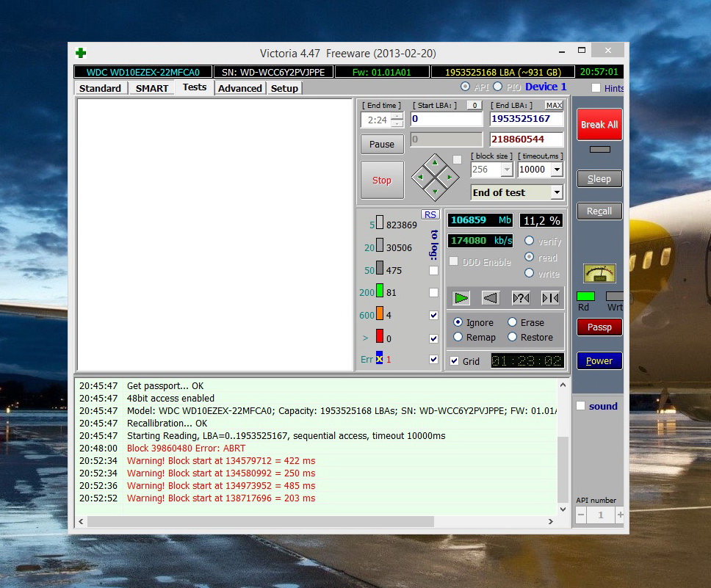
Task: Click the Start LBA input field
Action: [446, 119]
